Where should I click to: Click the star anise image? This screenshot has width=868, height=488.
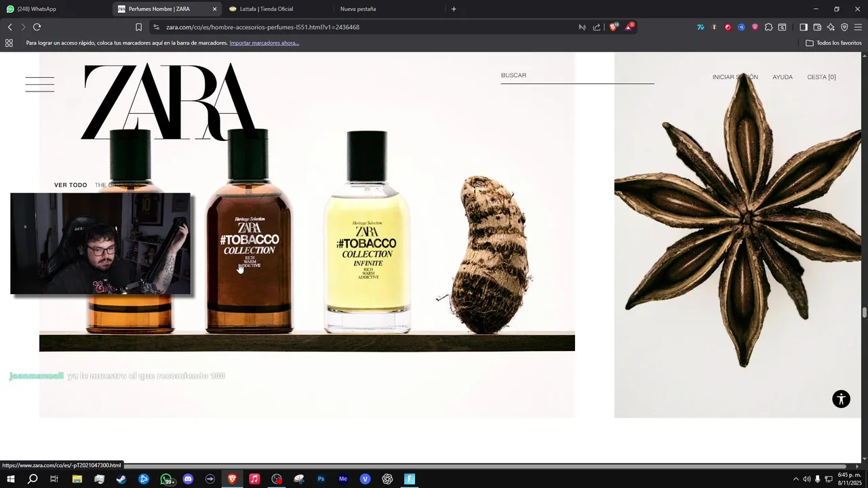pyautogui.click(x=738, y=235)
